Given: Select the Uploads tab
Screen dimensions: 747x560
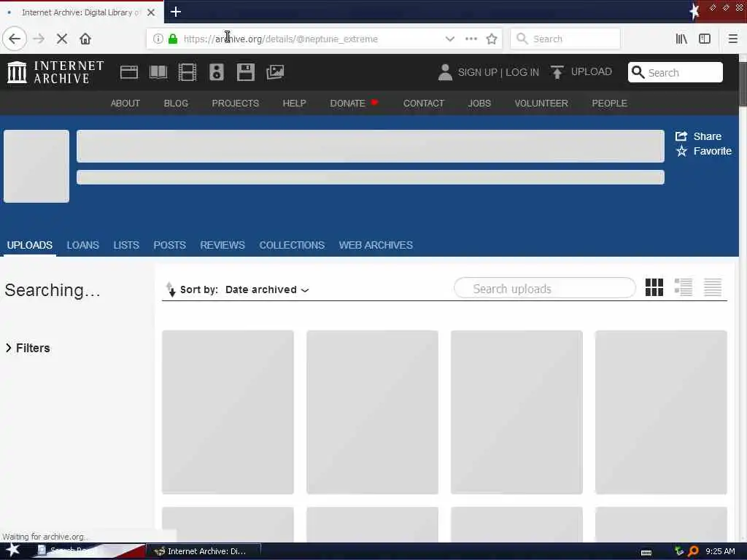Looking at the screenshot, I should point(29,245).
